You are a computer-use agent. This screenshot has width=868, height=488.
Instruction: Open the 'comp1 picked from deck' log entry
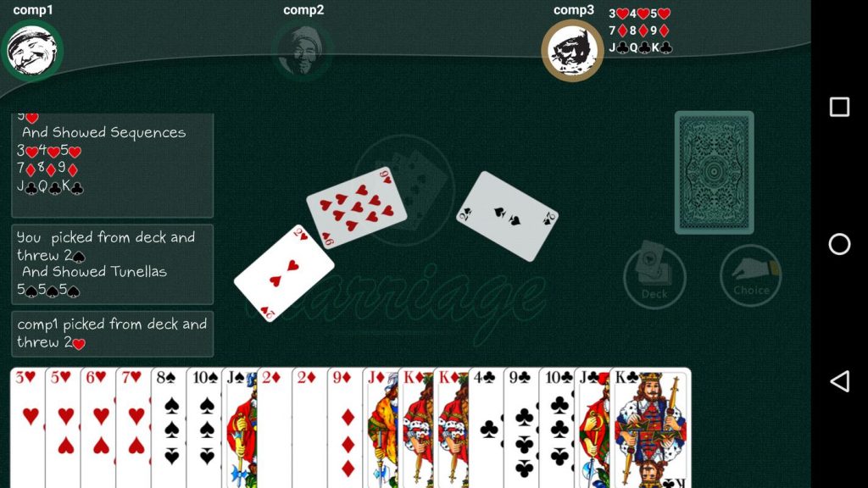click(x=113, y=334)
